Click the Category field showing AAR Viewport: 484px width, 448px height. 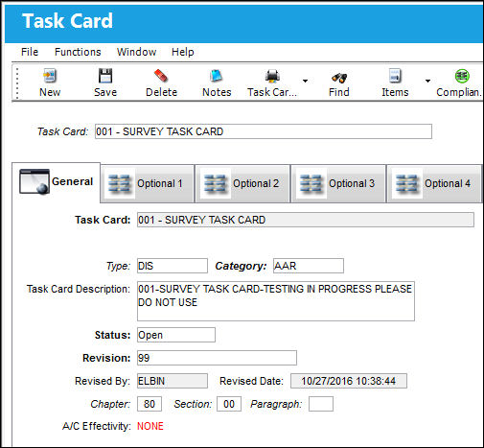[x=309, y=266]
